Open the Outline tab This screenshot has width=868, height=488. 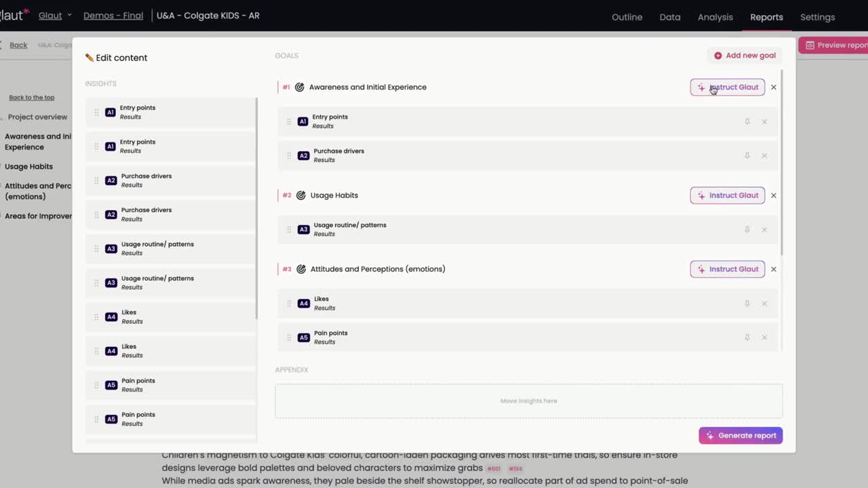627,17
